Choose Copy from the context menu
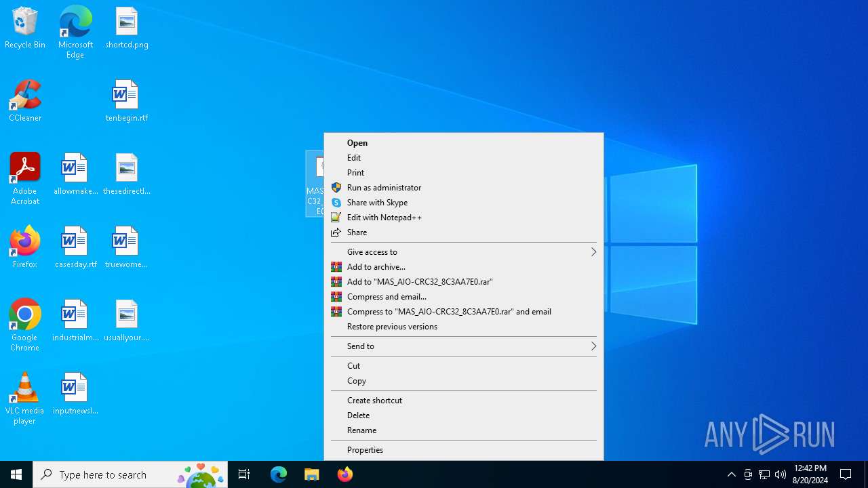 (464, 381)
